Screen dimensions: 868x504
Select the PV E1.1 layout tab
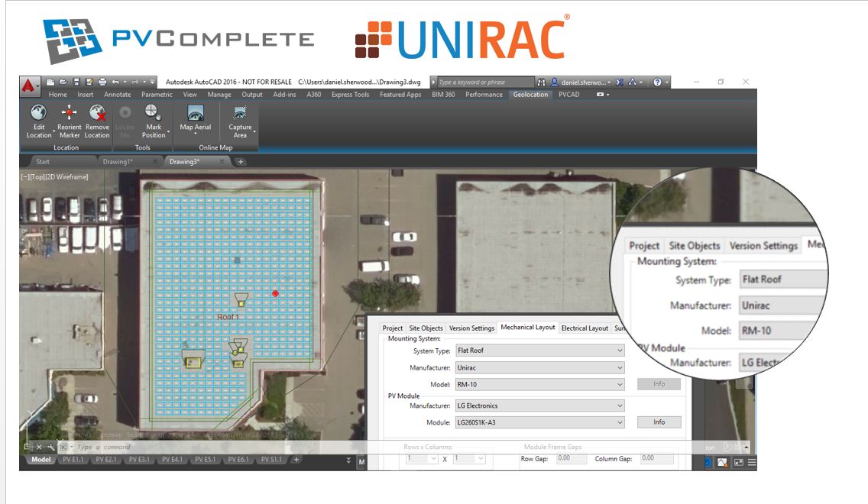click(73, 459)
